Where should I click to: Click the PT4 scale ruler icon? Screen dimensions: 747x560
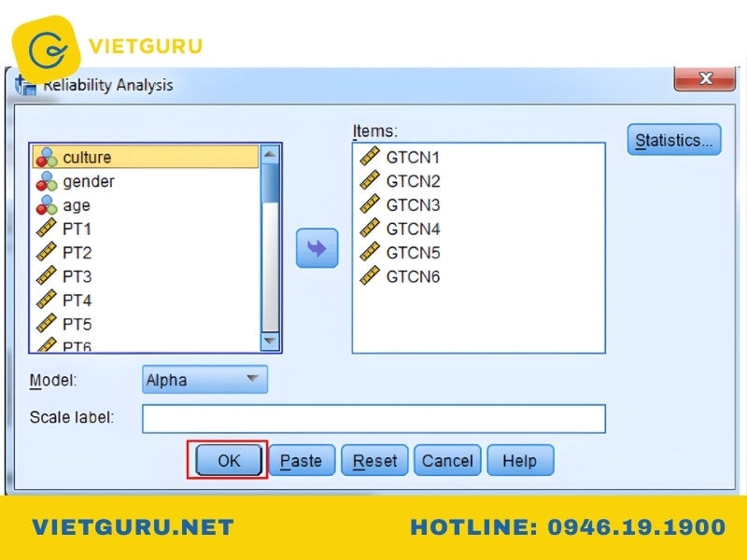point(46,300)
